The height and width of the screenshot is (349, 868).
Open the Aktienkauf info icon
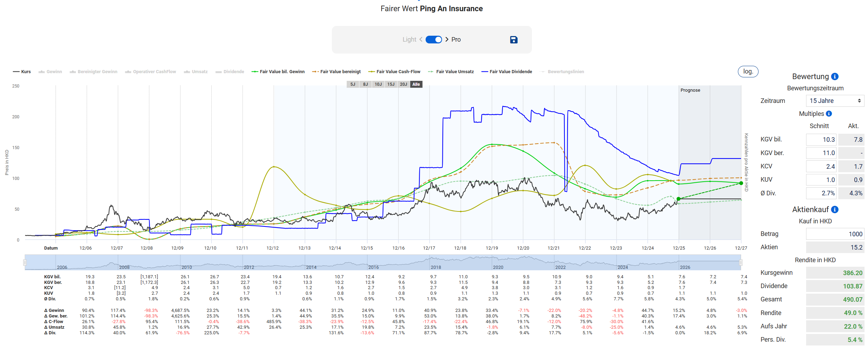(x=835, y=210)
